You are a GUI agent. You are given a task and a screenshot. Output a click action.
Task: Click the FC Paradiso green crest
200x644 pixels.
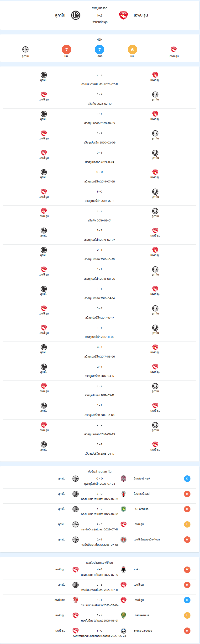[123, 509]
